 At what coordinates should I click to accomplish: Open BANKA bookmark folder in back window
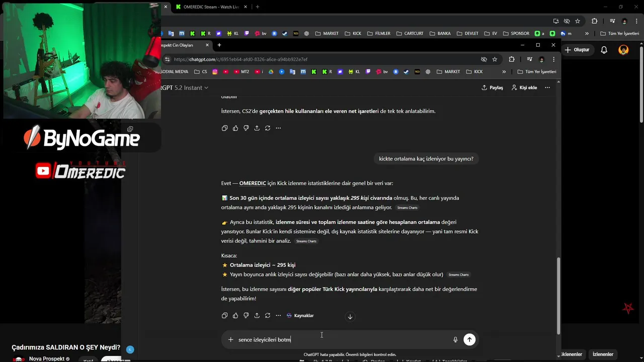tap(440, 34)
